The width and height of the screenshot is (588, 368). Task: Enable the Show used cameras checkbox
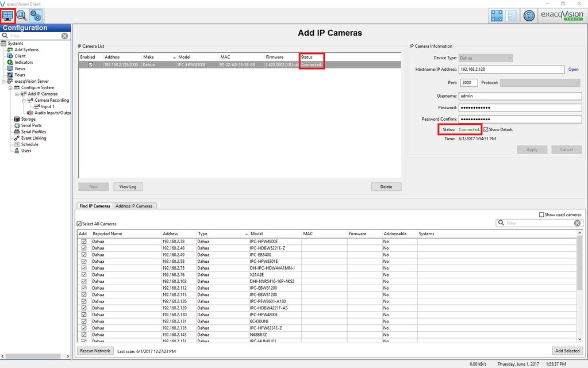[541, 215]
